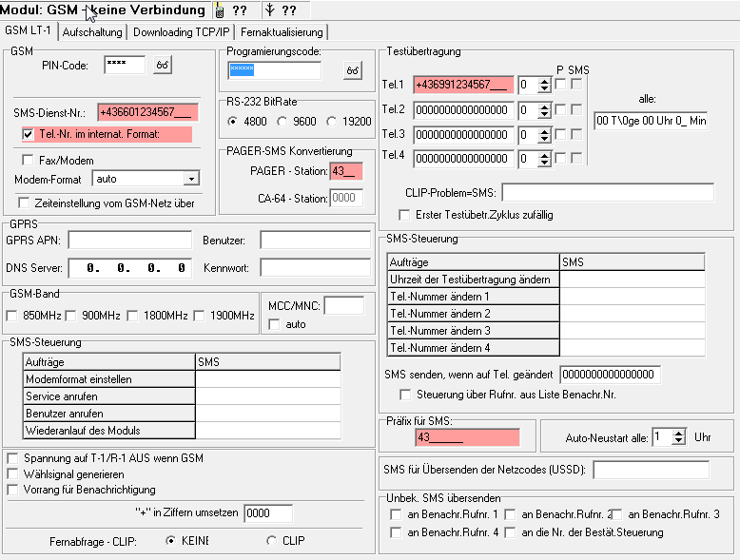Select 9600 RS-232 BitRate
This screenshot has height=560, width=740.
pos(282,122)
